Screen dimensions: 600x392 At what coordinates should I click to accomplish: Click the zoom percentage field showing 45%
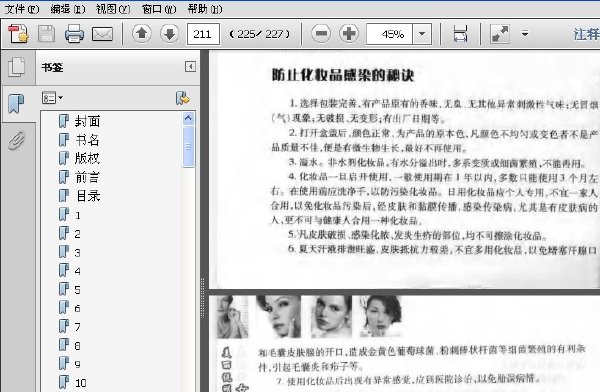point(389,34)
